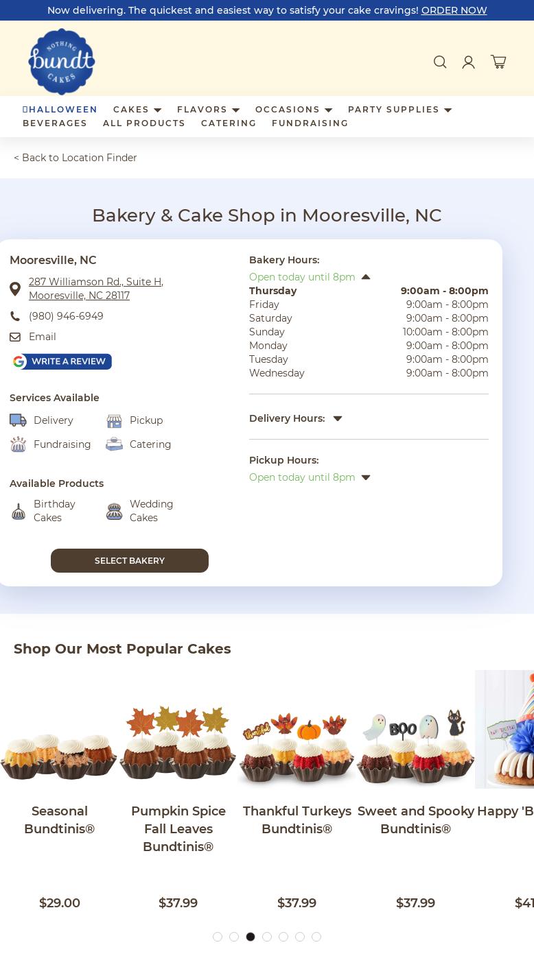Expand the Delivery Hours section
The image size is (534, 980).
tap(337, 418)
